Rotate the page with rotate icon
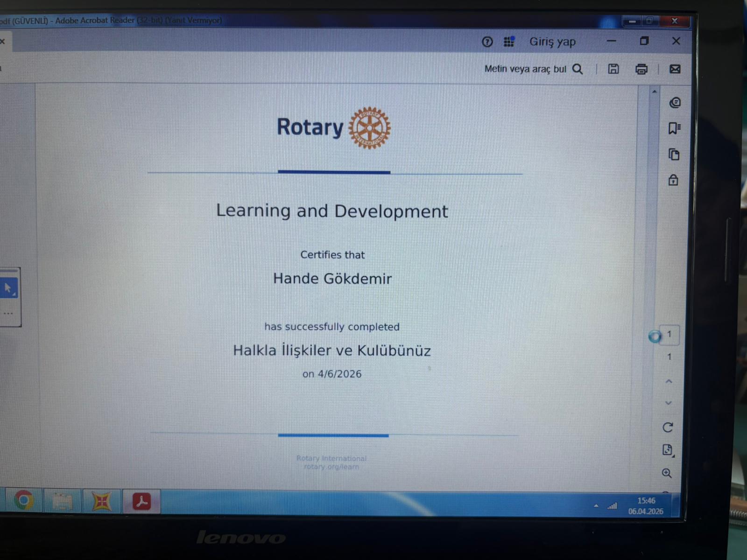 coord(668,427)
